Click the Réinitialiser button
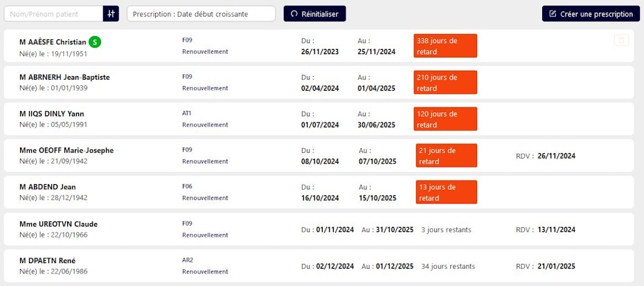 (x=314, y=14)
